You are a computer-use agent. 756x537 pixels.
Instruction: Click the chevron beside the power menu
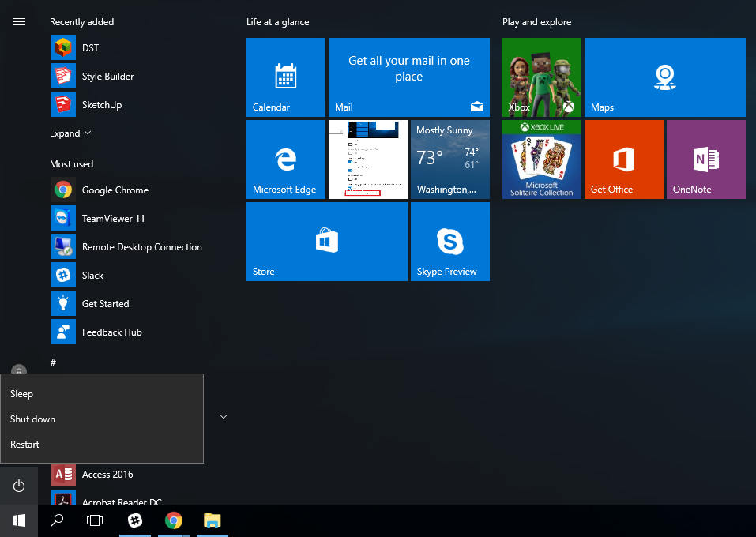coord(224,417)
